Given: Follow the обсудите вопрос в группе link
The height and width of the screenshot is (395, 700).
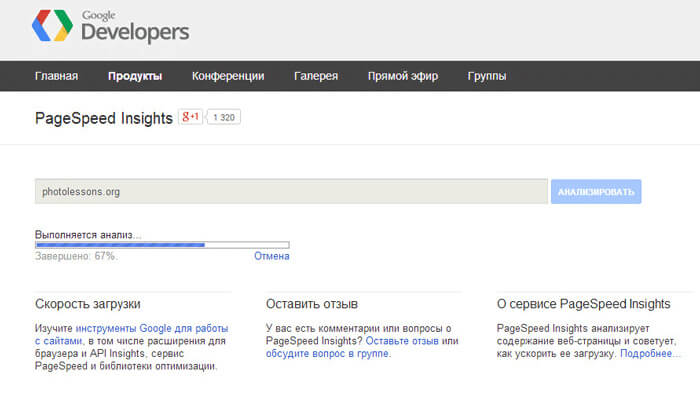Looking at the screenshot, I should coord(327,353).
